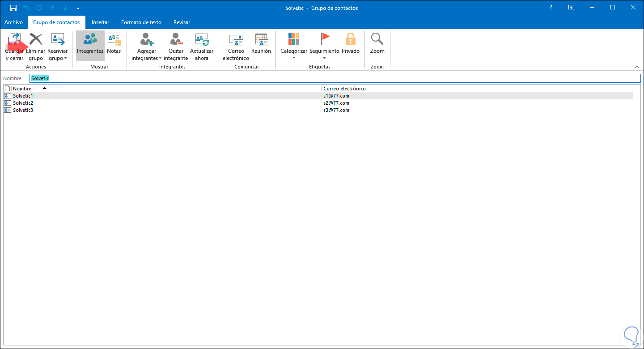Open the Help question mark
This screenshot has height=349, width=644.
click(x=551, y=8)
